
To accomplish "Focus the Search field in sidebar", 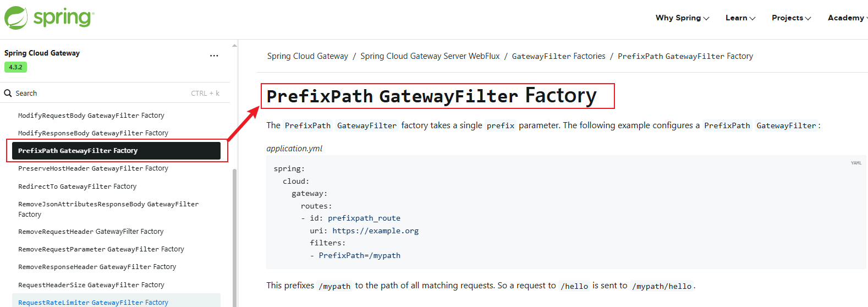I will pyautogui.click(x=114, y=93).
